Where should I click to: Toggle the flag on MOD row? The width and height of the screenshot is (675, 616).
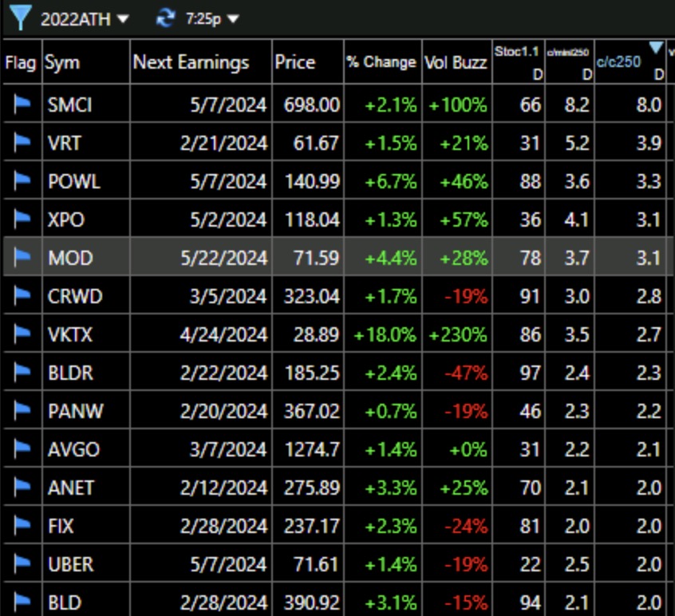pyautogui.click(x=22, y=258)
